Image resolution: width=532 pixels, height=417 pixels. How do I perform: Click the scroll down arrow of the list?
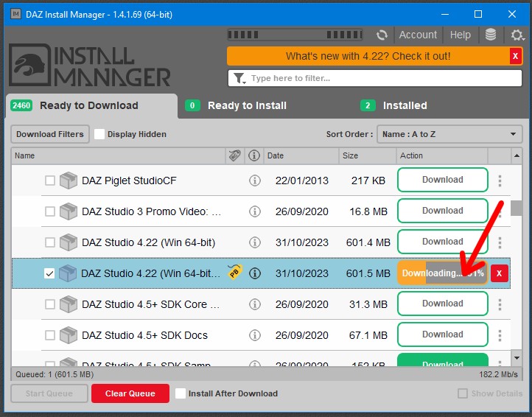[517, 358]
